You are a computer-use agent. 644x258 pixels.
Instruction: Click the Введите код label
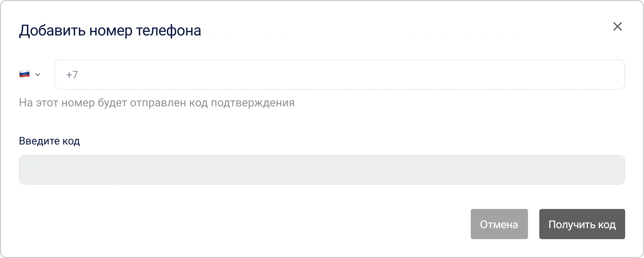click(x=49, y=141)
